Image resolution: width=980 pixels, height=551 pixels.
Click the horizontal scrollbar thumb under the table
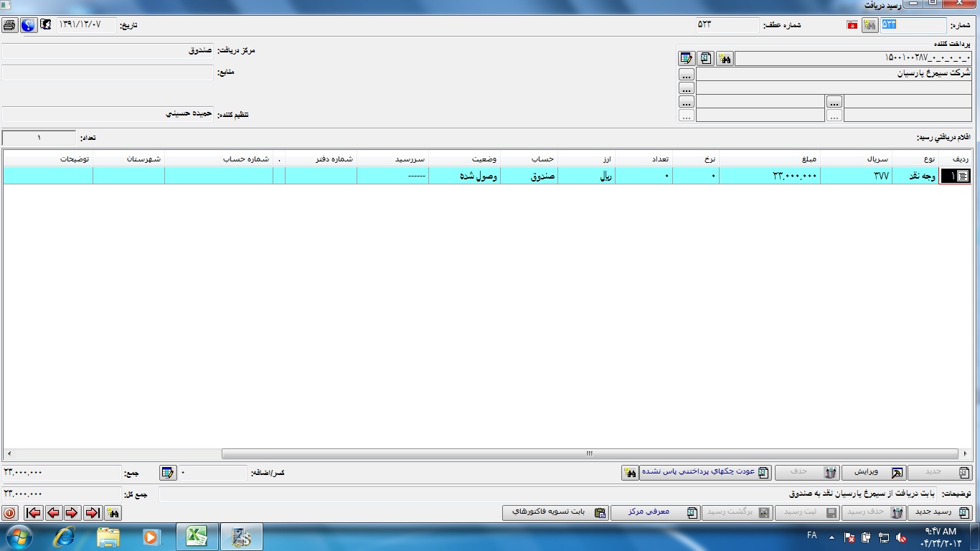(x=590, y=453)
